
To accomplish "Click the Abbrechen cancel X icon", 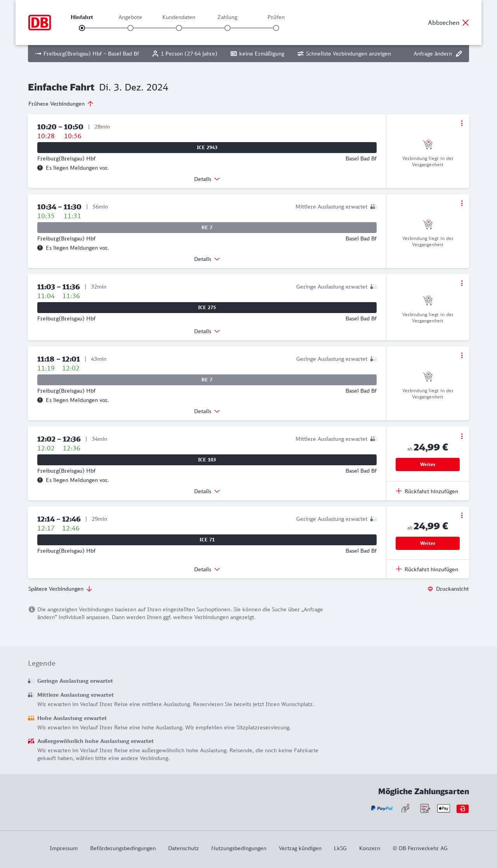I will tap(466, 23).
